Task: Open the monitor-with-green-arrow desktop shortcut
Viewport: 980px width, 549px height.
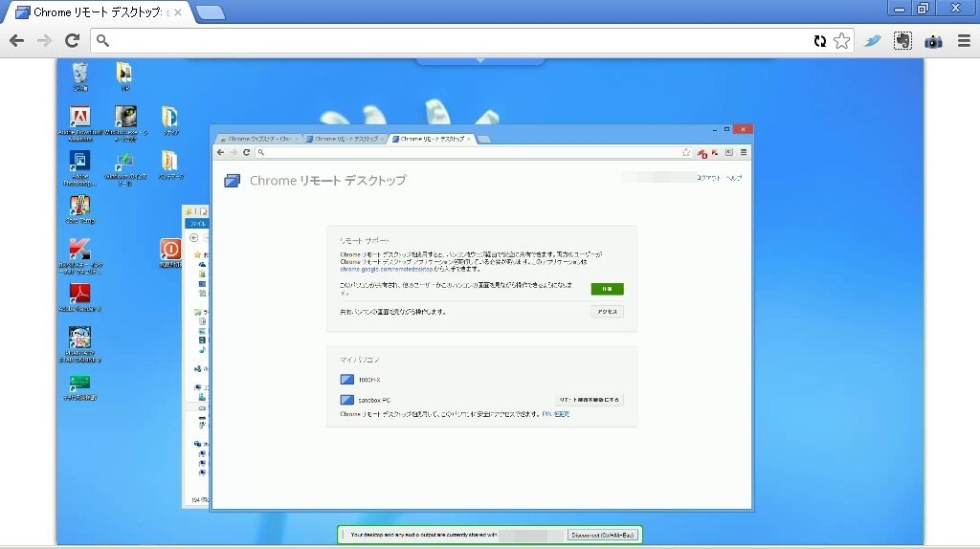Action: pos(125,168)
